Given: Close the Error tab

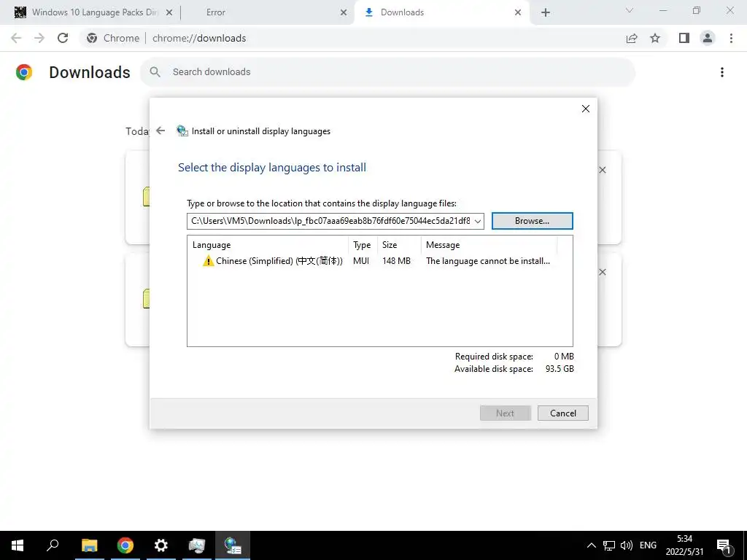Looking at the screenshot, I should [344, 13].
